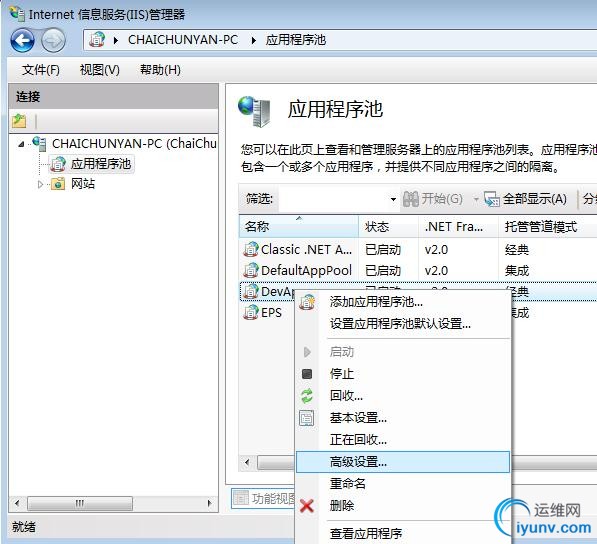This screenshot has width=597, height=544.
Task: Select the CHAICHUNYAN-PC server tree item
Action: (x=134, y=144)
